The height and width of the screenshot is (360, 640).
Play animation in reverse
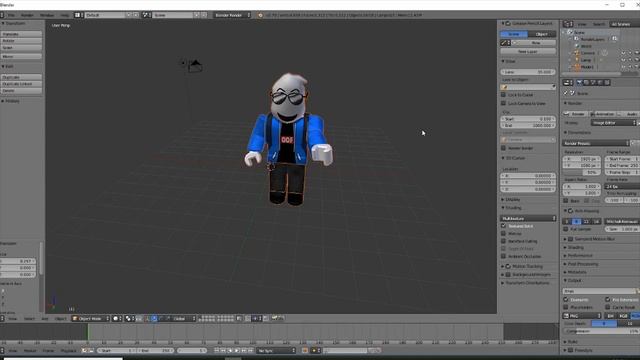coord(230,351)
